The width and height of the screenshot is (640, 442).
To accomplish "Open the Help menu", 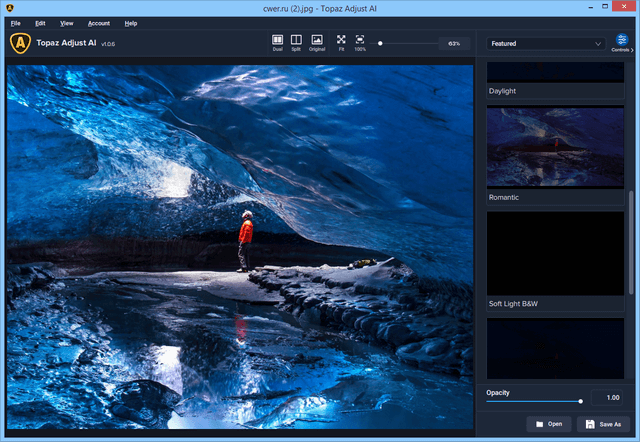I will pos(131,22).
